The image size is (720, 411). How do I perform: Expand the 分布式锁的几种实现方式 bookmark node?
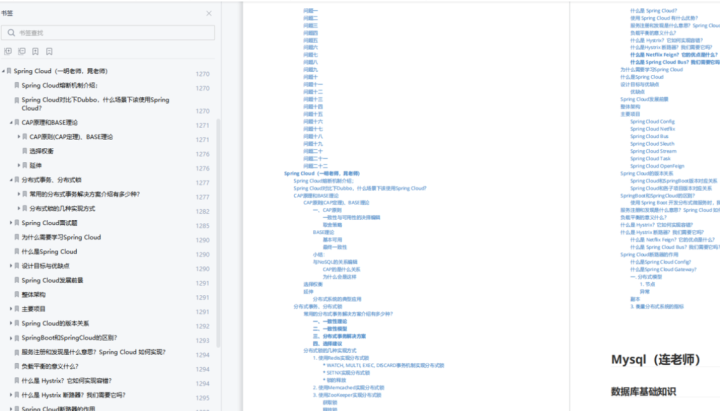(x=19, y=208)
